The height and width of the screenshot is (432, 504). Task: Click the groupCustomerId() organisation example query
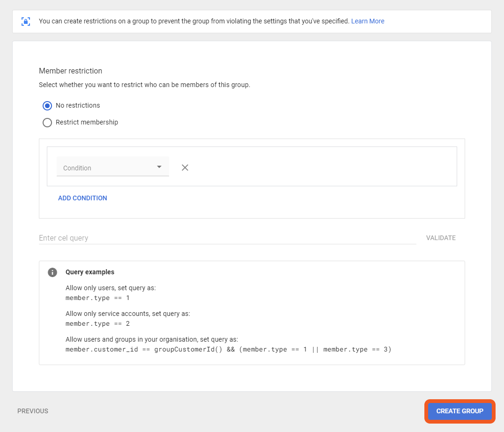coord(228,349)
